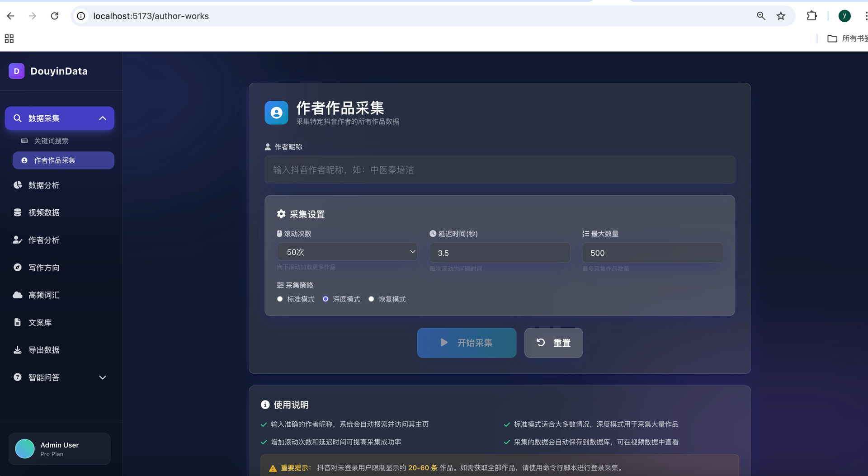The image size is (868, 476).
Task: Click the compass icon beside 写作方向
Action: click(x=18, y=268)
